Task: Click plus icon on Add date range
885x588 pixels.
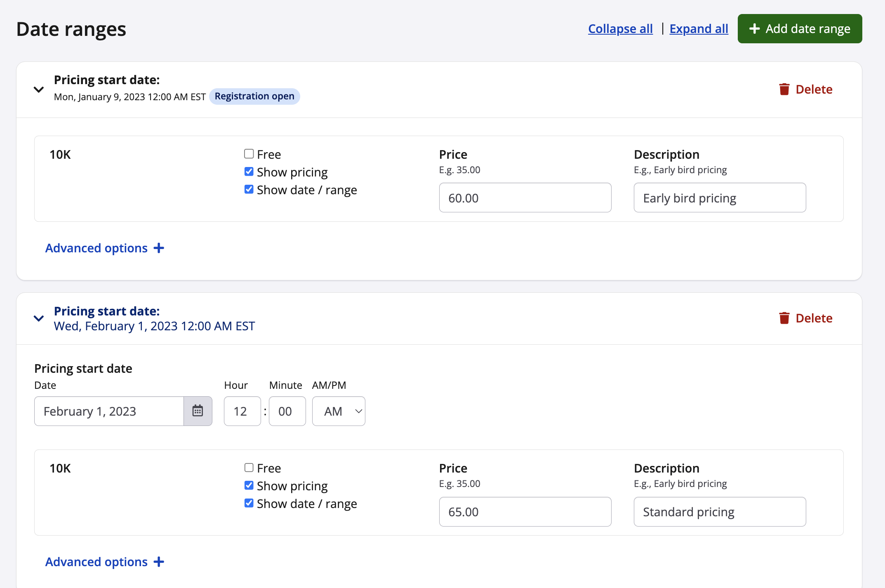Action: click(x=754, y=28)
